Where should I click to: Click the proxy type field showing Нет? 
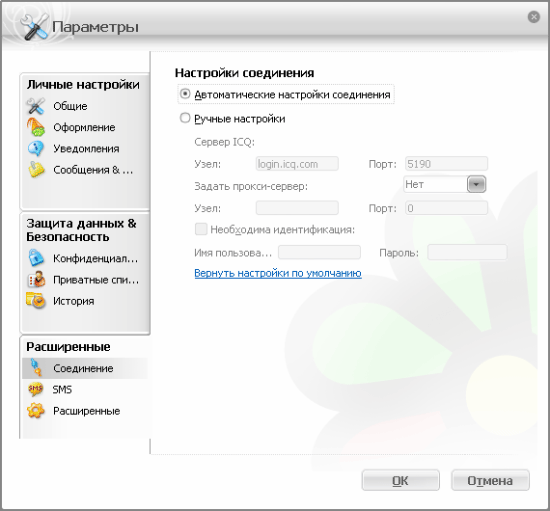pyautogui.click(x=435, y=184)
